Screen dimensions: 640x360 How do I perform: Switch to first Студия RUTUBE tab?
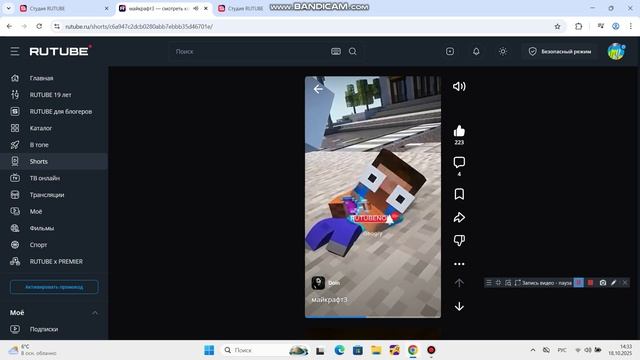point(64,8)
